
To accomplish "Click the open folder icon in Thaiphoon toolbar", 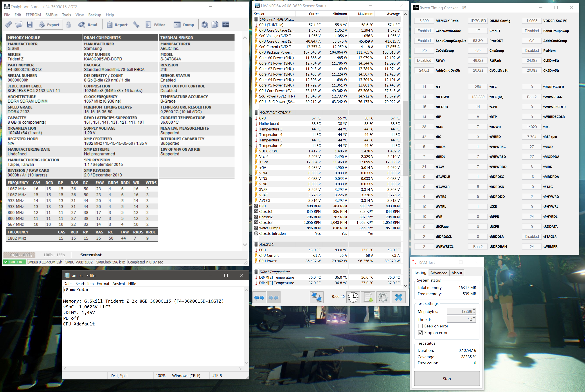I will pos(19,25).
